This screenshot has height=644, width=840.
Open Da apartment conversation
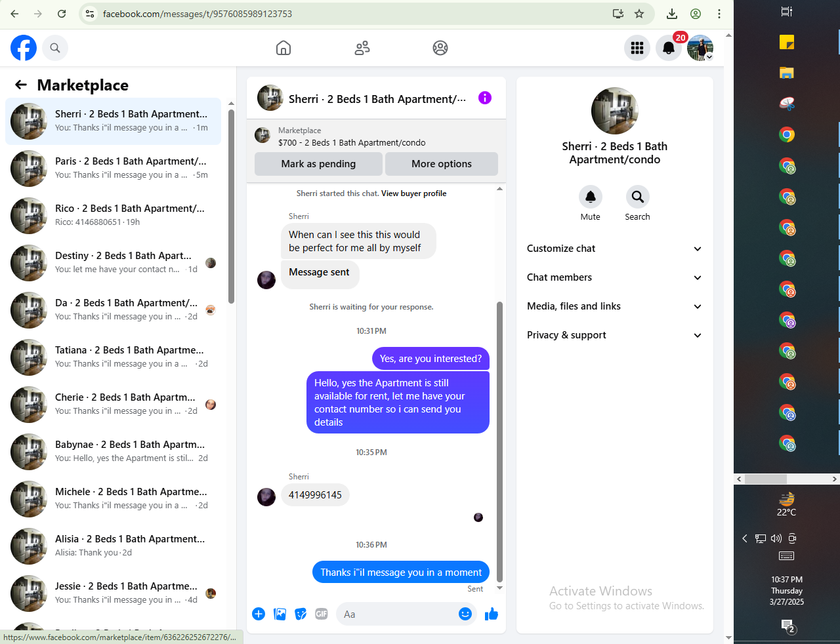point(113,310)
